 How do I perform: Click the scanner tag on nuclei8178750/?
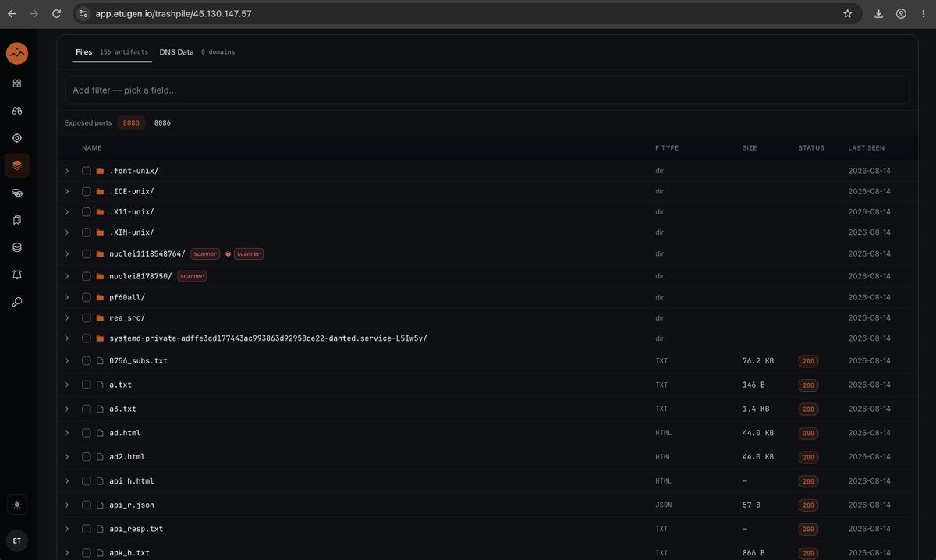pyautogui.click(x=192, y=276)
